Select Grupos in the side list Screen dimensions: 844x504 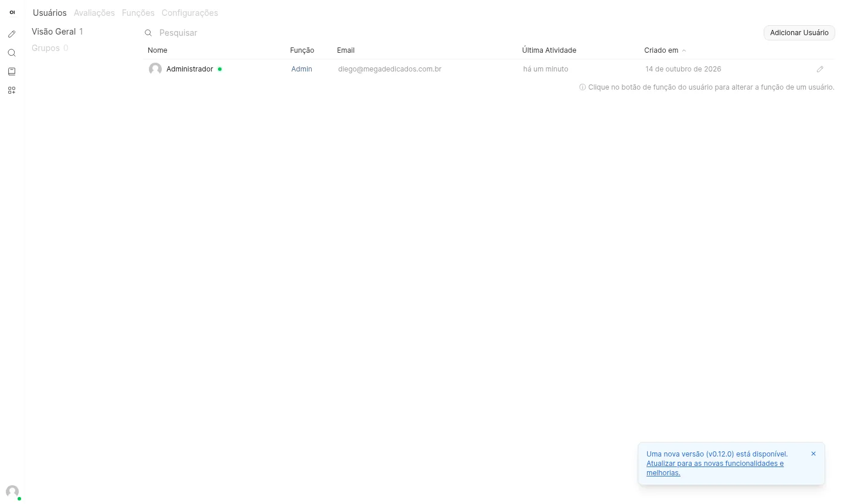tap(50, 48)
